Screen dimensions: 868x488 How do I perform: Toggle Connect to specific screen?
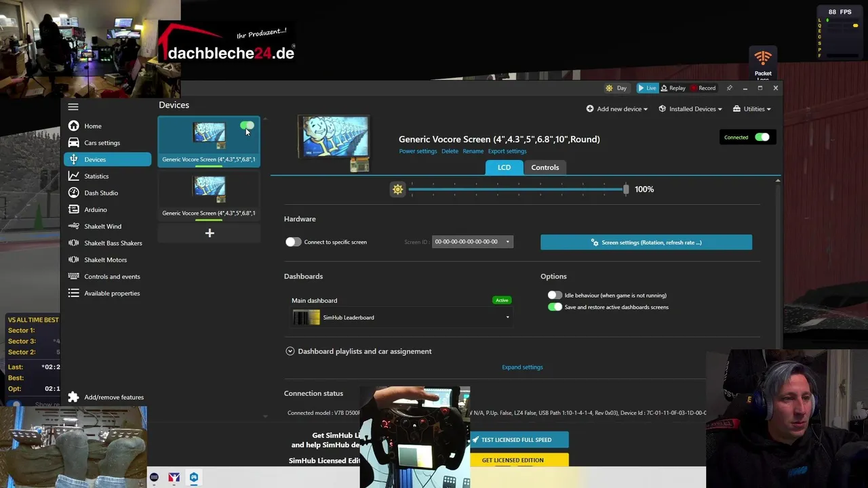click(x=293, y=242)
